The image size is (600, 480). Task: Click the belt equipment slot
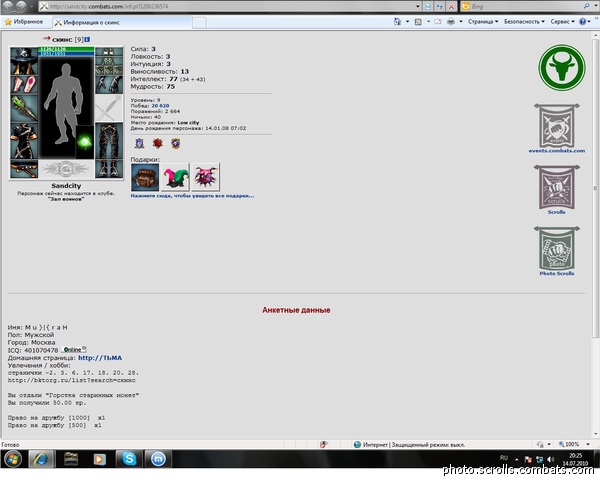click(x=24, y=169)
